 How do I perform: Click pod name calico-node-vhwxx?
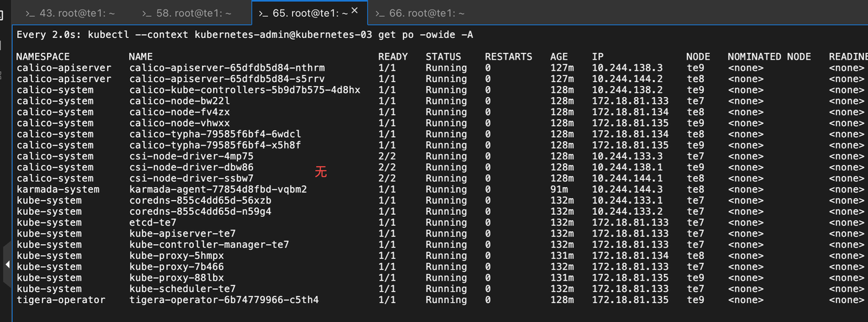[179, 123]
